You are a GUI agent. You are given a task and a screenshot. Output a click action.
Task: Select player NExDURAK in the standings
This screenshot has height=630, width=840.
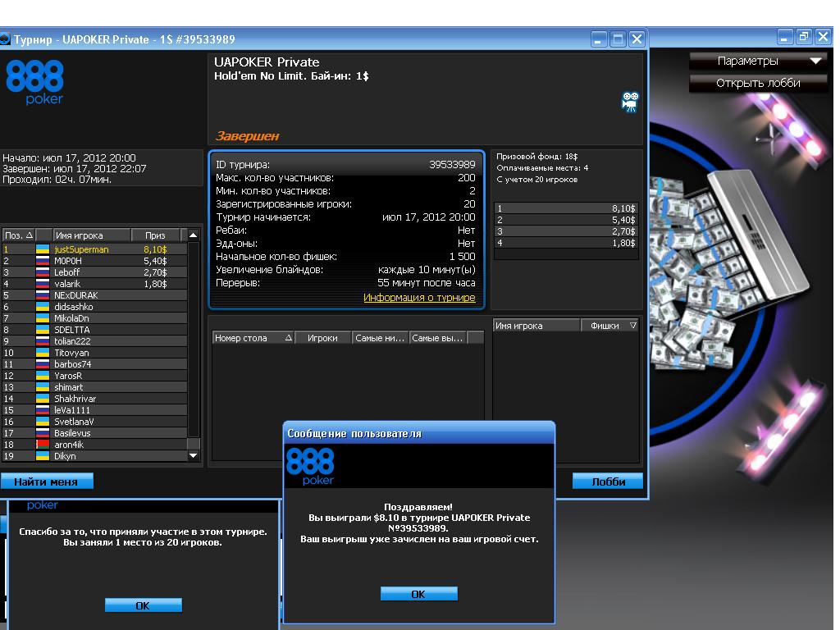(94, 295)
